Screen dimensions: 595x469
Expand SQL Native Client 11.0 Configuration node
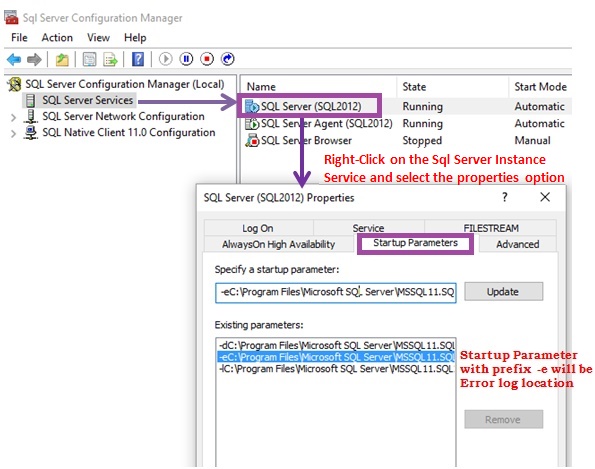tap(13, 134)
